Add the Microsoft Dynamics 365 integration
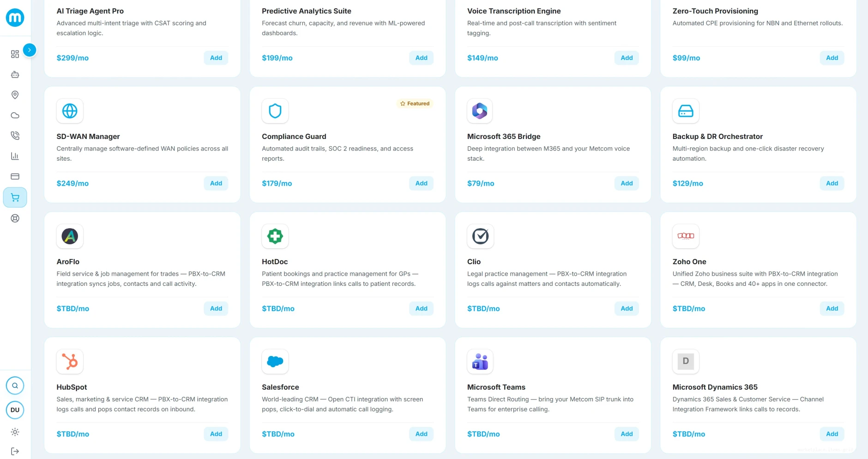Image resolution: width=868 pixels, height=459 pixels. (832, 434)
